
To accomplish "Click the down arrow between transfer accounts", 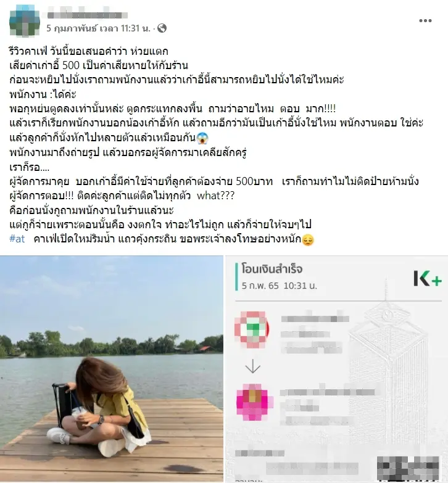I will pos(252,366).
